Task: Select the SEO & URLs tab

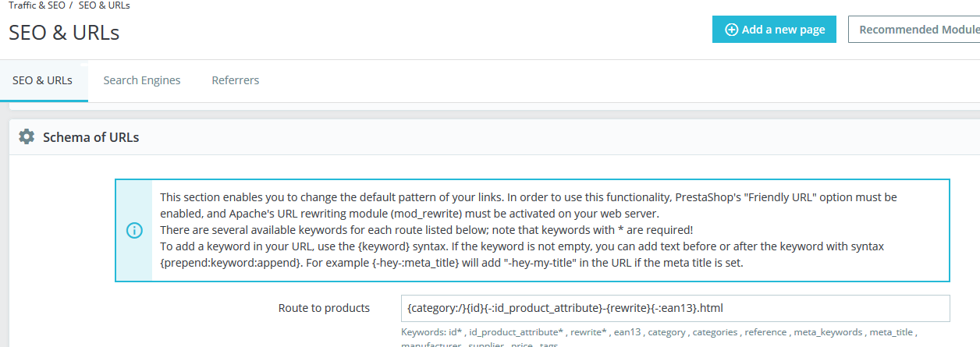Action: 42,80
